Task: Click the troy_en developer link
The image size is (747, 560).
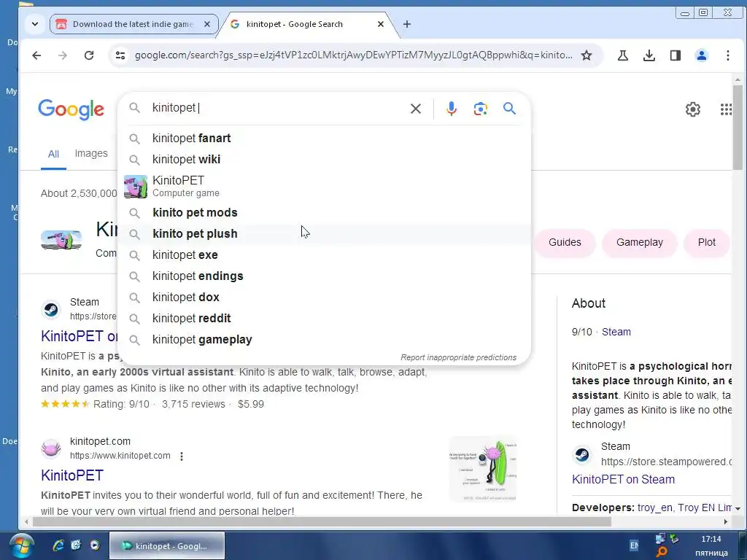Action: click(x=654, y=507)
